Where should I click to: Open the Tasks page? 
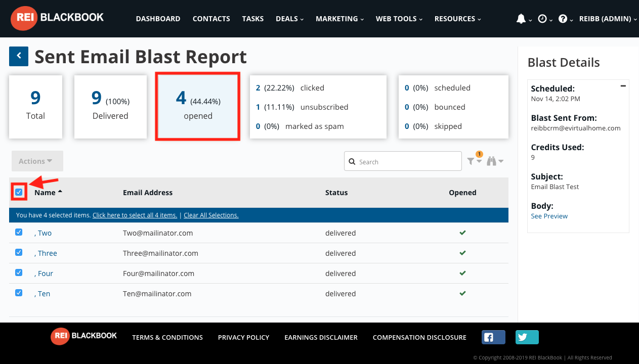(252, 19)
